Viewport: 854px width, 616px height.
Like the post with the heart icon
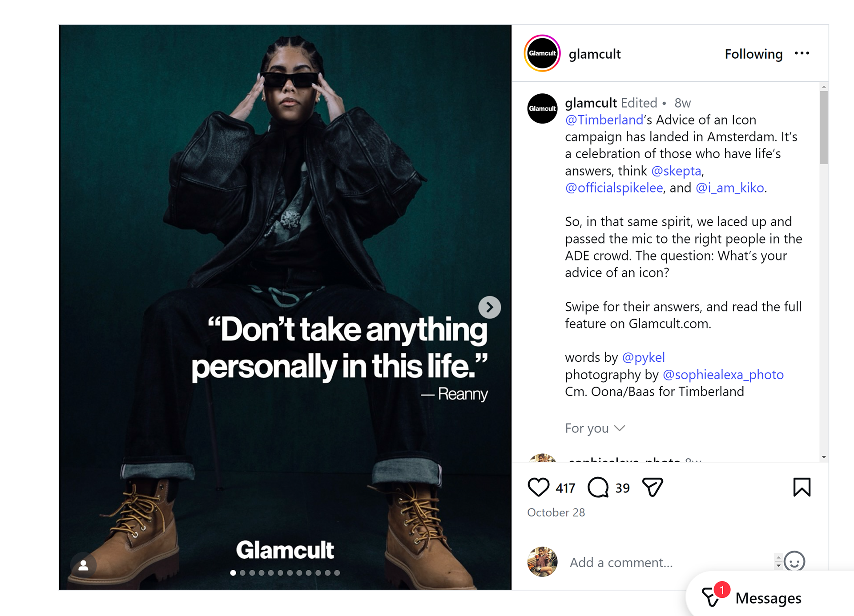point(538,487)
